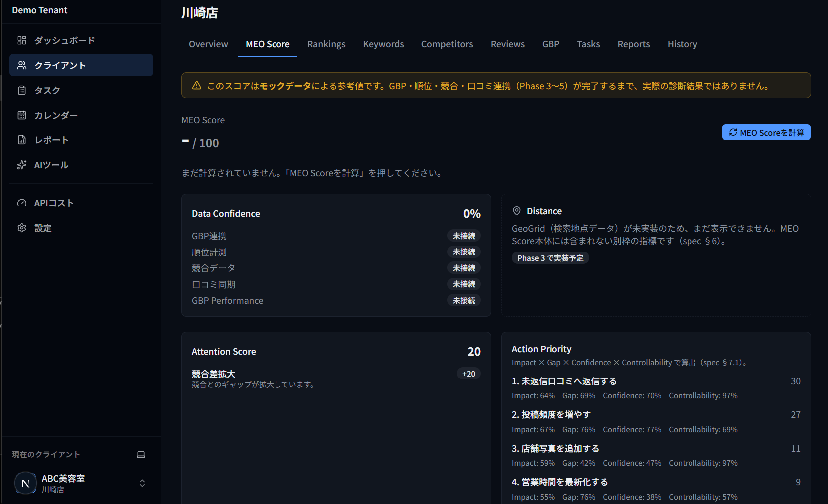Go to タスク in the sidebar
This screenshot has width=828, height=504.
[81, 90]
